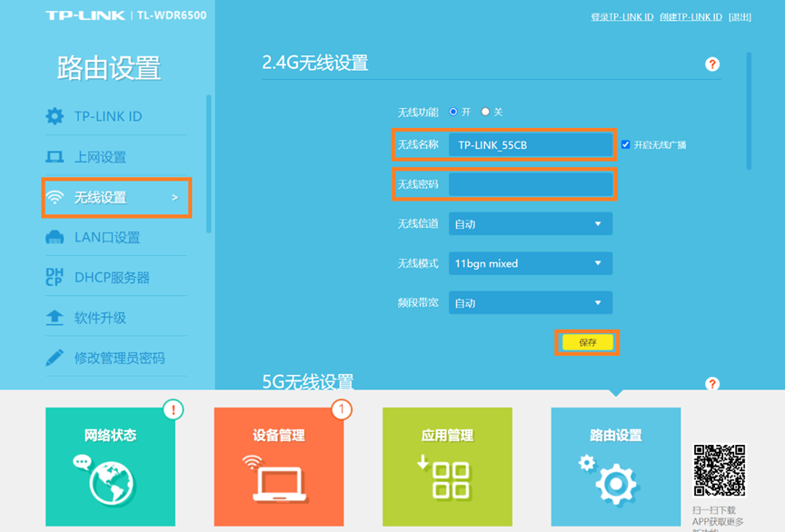Open help for 5G无线设置

712,384
